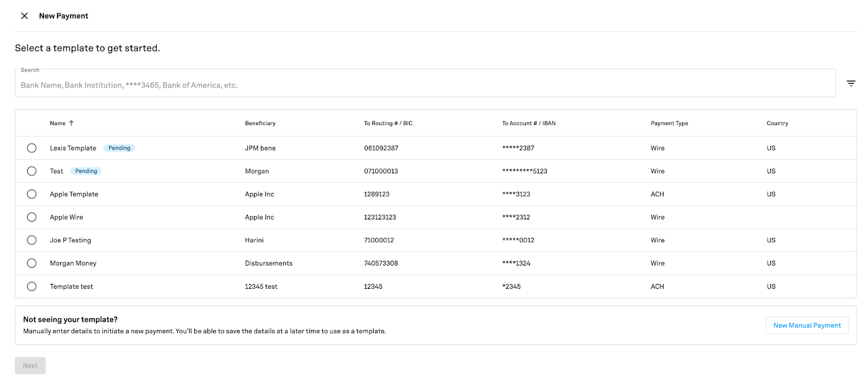Click the To Routing # / BIC header
868x382 pixels.
tap(388, 124)
